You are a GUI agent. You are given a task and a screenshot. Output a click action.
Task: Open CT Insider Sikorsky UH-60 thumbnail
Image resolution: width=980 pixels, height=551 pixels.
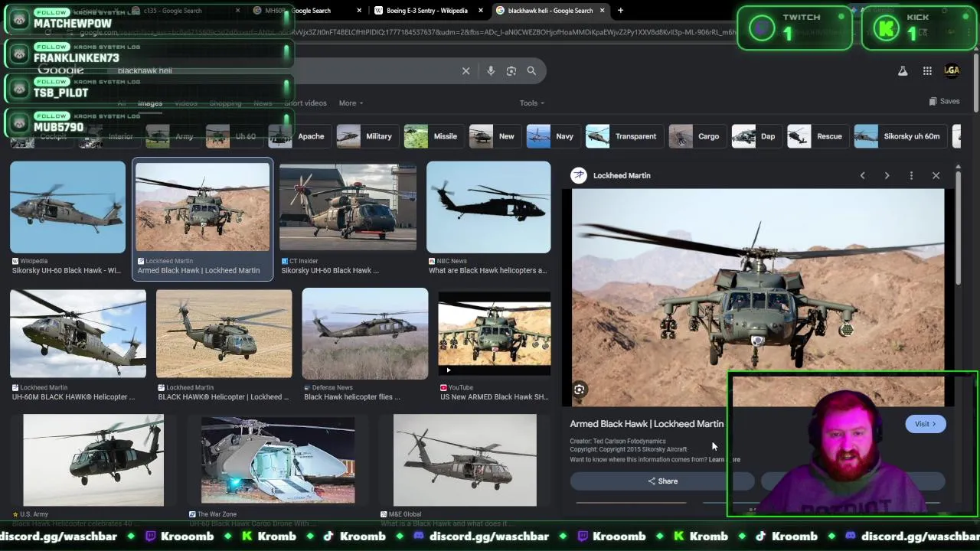(348, 207)
